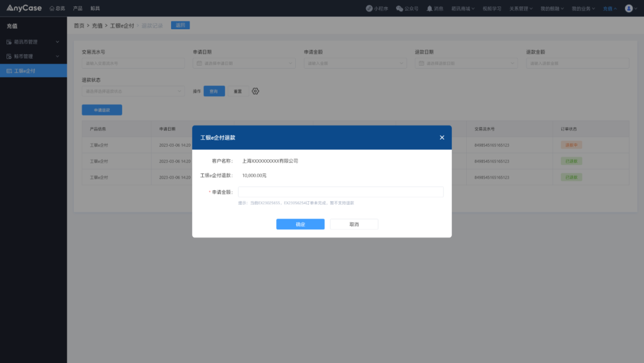Image resolution: width=644 pixels, height=363 pixels.
Task: Open the 申请金额 filter dropdown
Action: [355, 63]
